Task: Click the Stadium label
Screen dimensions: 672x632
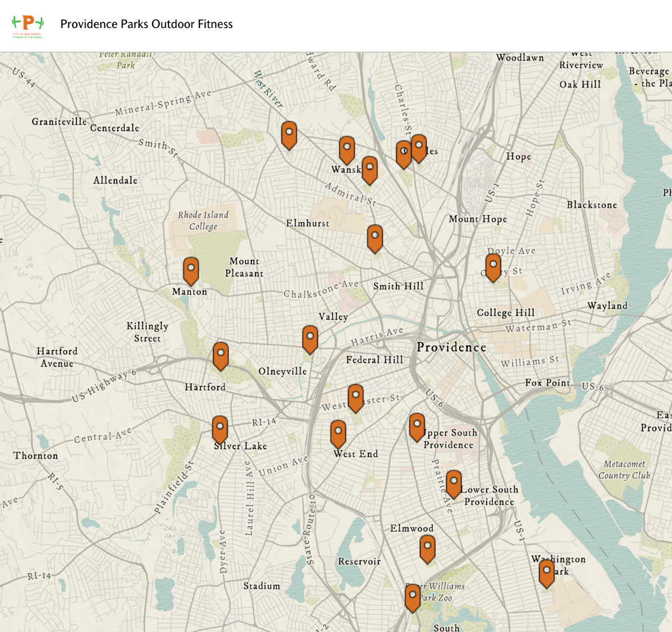Action: pos(262,586)
